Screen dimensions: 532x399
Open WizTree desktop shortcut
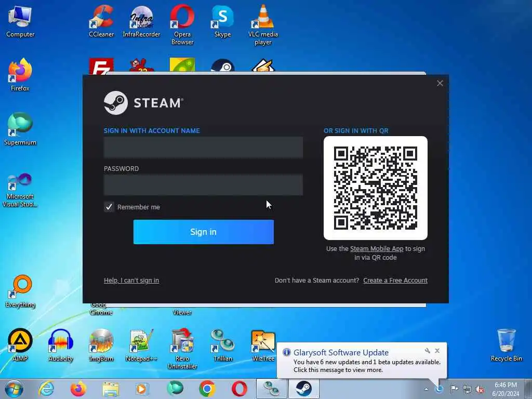(x=263, y=345)
